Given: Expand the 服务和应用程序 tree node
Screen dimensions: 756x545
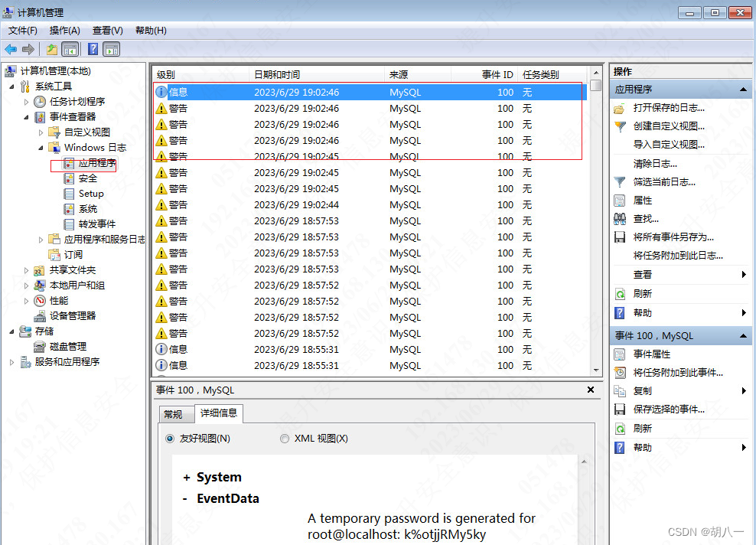Looking at the screenshot, I should [x=11, y=362].
